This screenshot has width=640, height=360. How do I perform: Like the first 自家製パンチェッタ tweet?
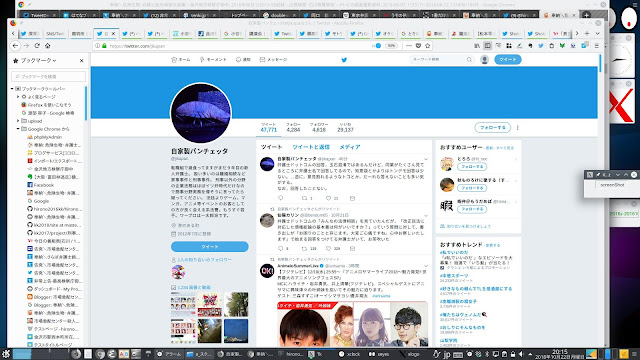click(328, 198)
